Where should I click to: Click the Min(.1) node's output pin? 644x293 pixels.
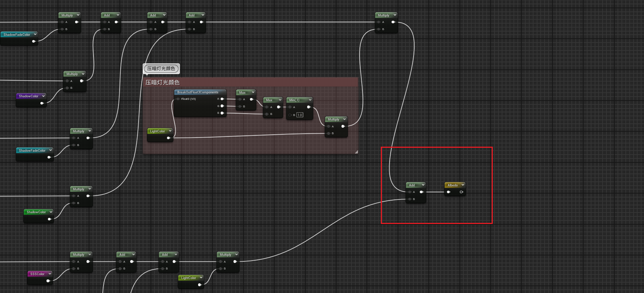click(309, 107)
